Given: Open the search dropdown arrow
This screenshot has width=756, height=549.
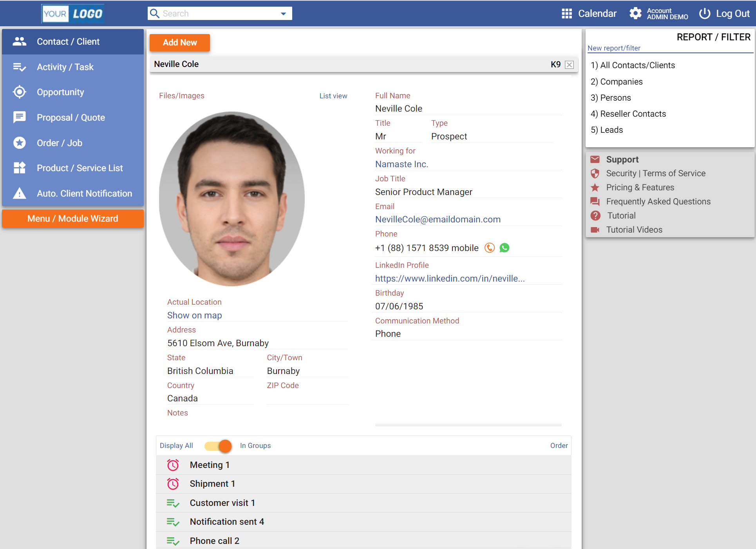Looking at the screenshot, I should [x=283, y=13].
